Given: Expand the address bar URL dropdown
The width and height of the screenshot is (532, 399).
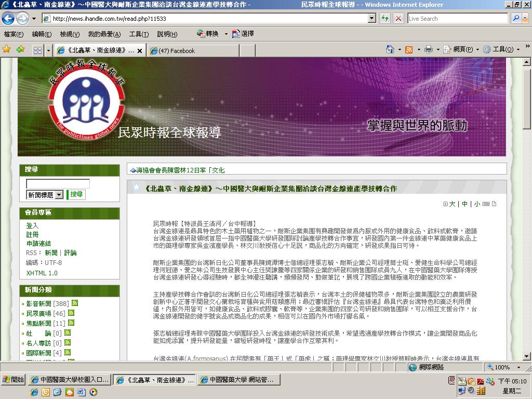Looking at the screenshot, I should [x=372, y=18].
